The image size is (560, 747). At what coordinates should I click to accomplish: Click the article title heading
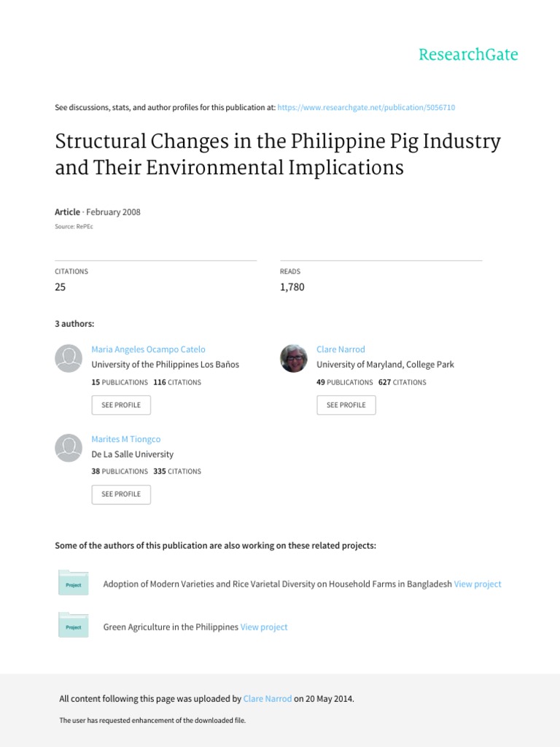tap(278, 154)
